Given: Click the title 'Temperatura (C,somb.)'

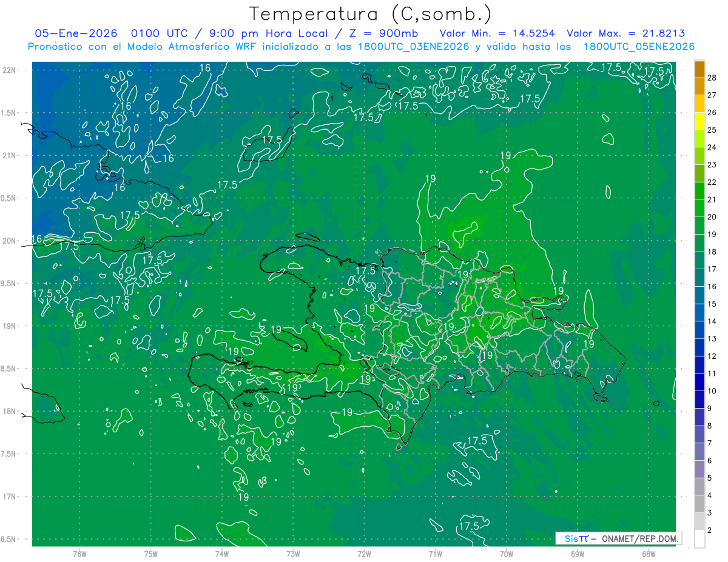Looking at the screenshot, I should [x=371, y=14].
